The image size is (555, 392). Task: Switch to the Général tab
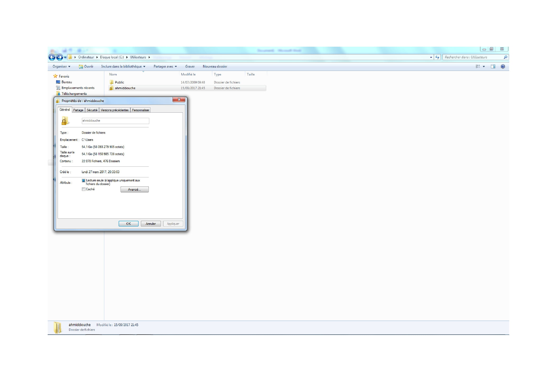(x=65, y=110)
